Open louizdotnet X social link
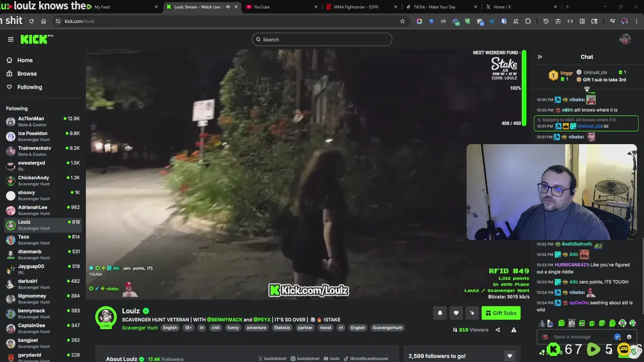 (x=272, y=358)
